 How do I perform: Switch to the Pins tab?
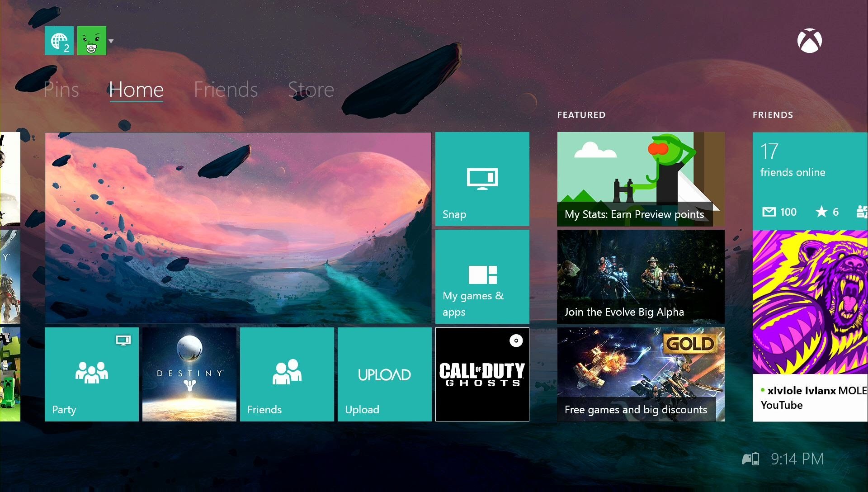[x=61, y=90]
